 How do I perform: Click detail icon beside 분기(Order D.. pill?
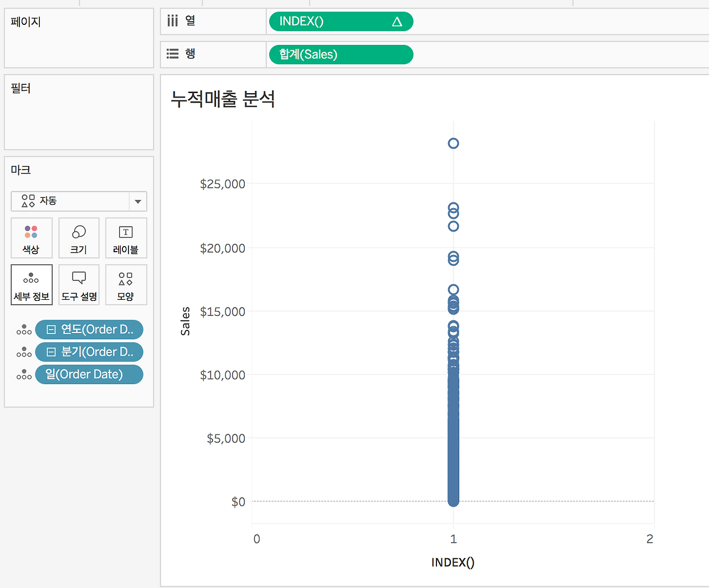[24, 352]
